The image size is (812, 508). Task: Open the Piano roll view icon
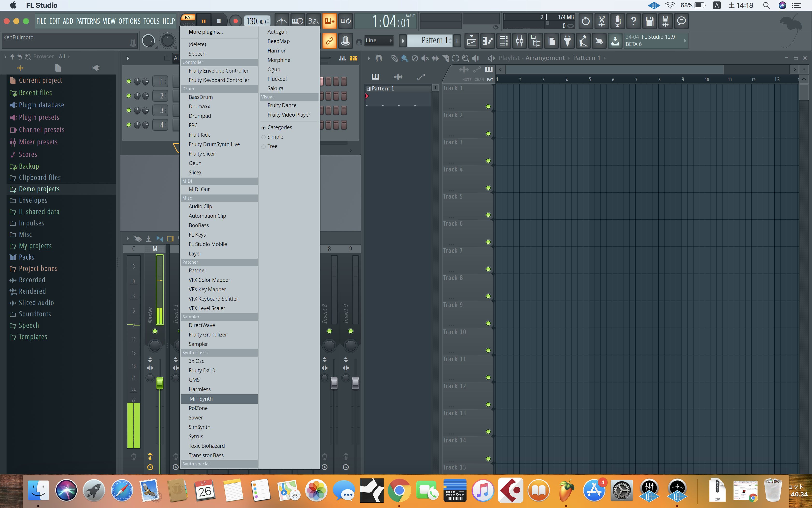pyautogui.click(x=487, y=41)
